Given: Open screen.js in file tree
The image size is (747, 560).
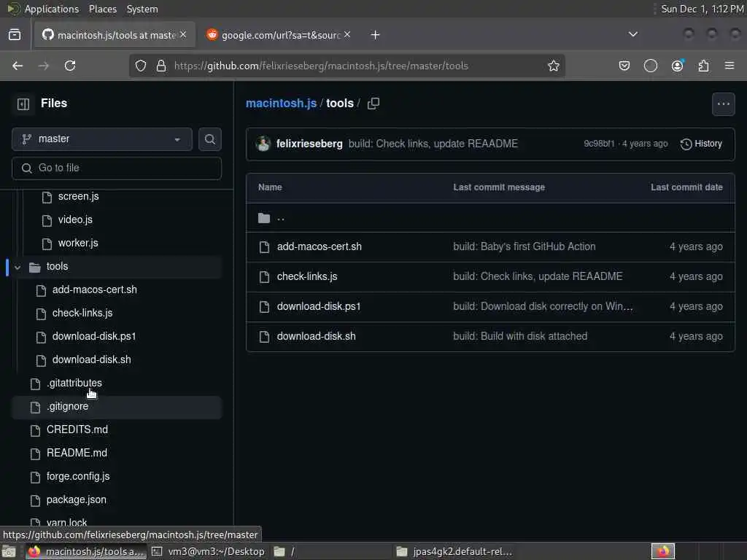Looking at the screenshot, I should (78, 196).
